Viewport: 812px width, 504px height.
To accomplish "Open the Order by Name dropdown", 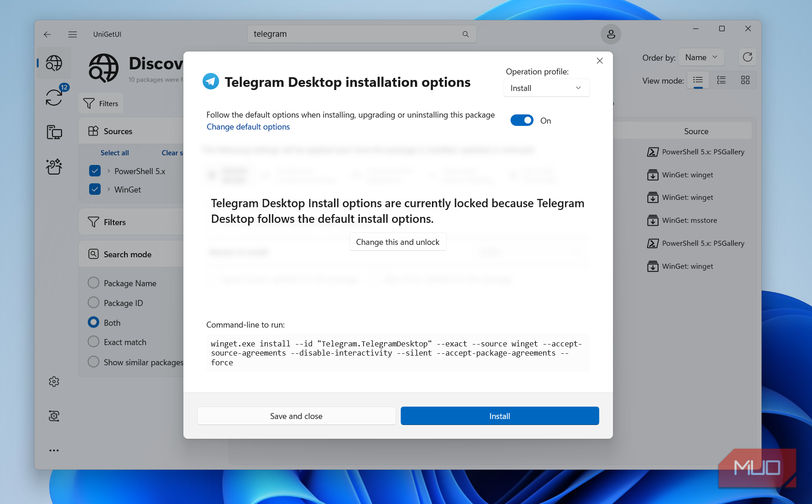I will point(701,57).
